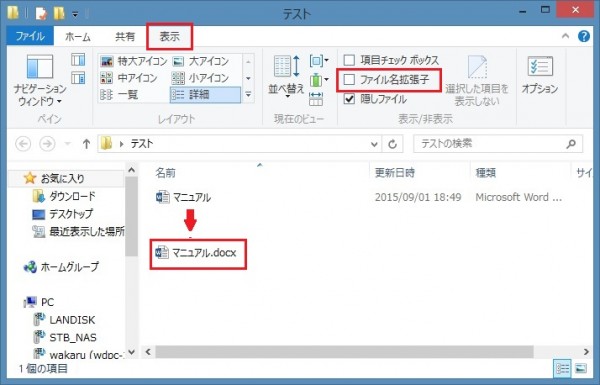Switch to details view status icon
The width and height of the screenshot is (600, 385).
[x=562, y=369]
